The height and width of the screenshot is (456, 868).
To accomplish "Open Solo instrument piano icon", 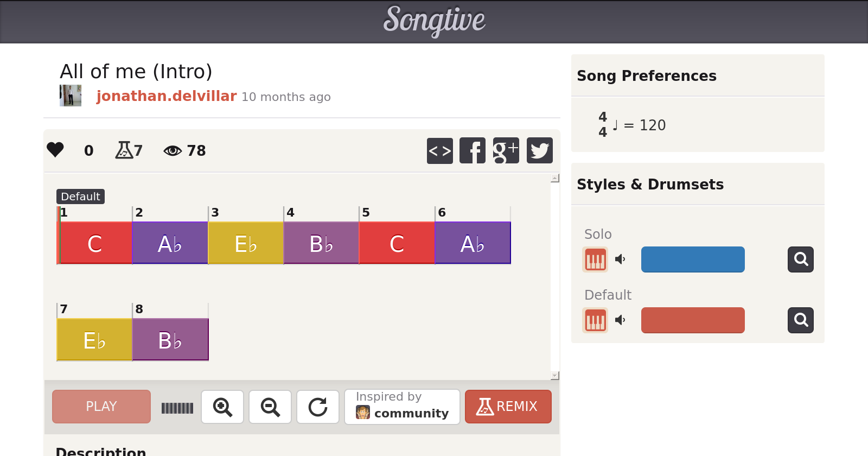I will 595,259.
